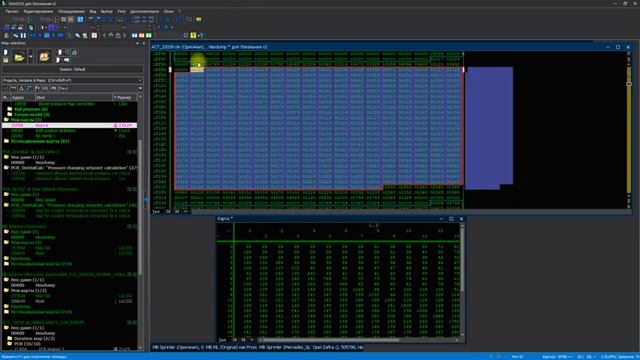The height and width of the screenshot is (360, 640).
Task: Click the red folder icon in Map selection
Action: (44, 57)
